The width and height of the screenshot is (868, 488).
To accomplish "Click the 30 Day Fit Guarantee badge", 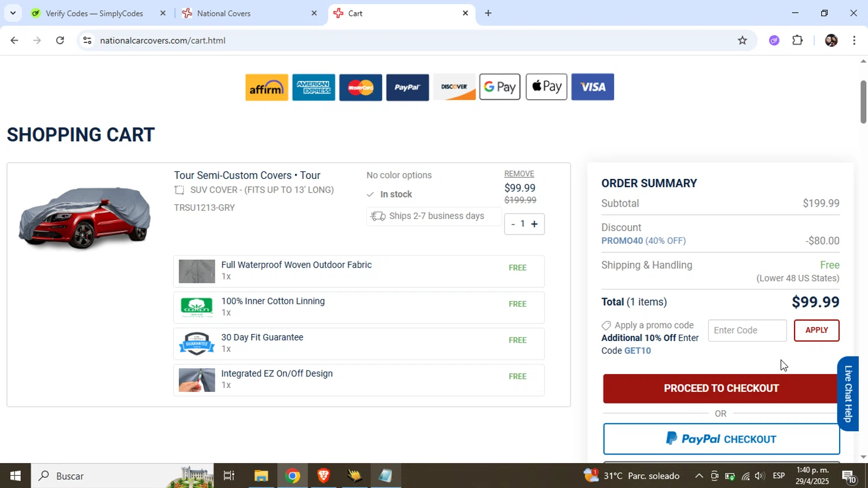I will click(197, 344).
